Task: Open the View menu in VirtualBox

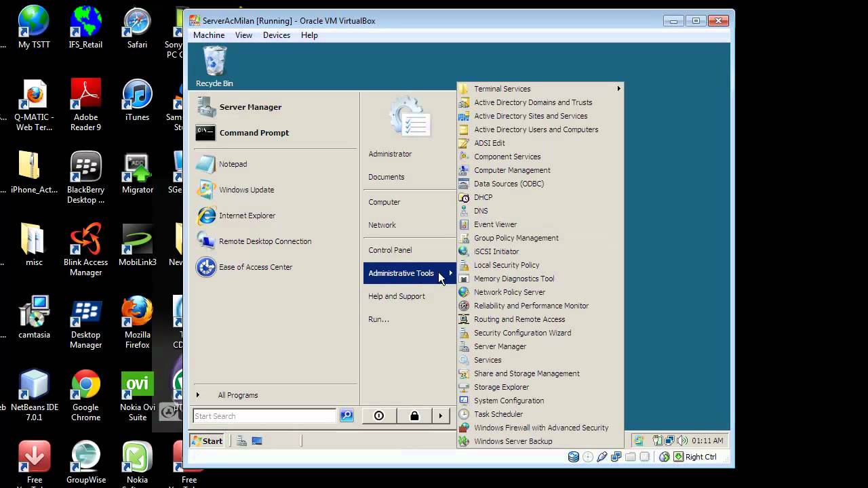Action: [x=243, y=35]
